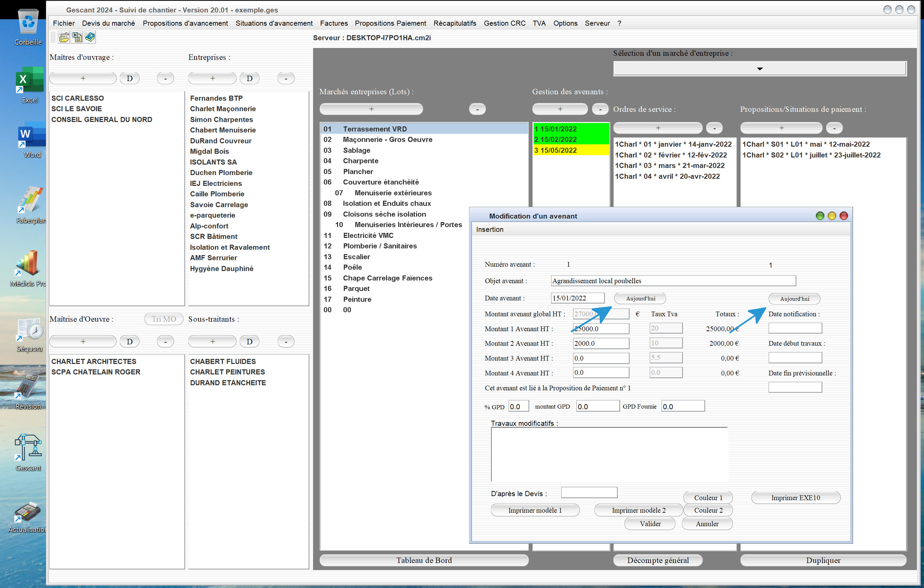Click the % GPD input field

519,406
